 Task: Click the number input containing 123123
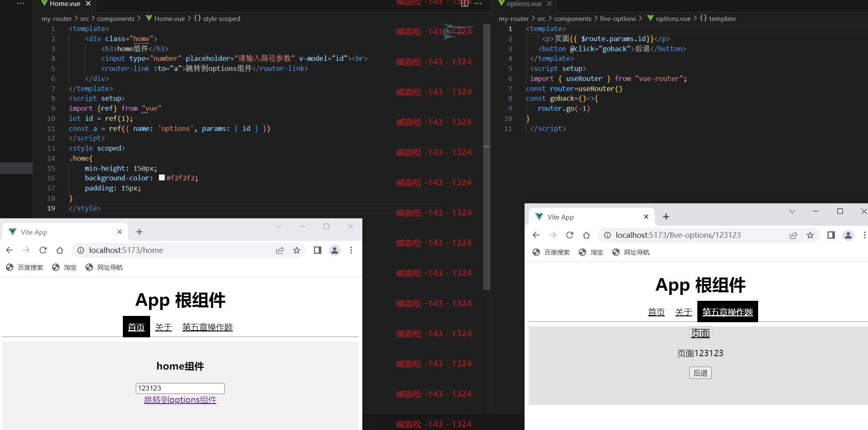pyautogui.click(x=180, y=388)
